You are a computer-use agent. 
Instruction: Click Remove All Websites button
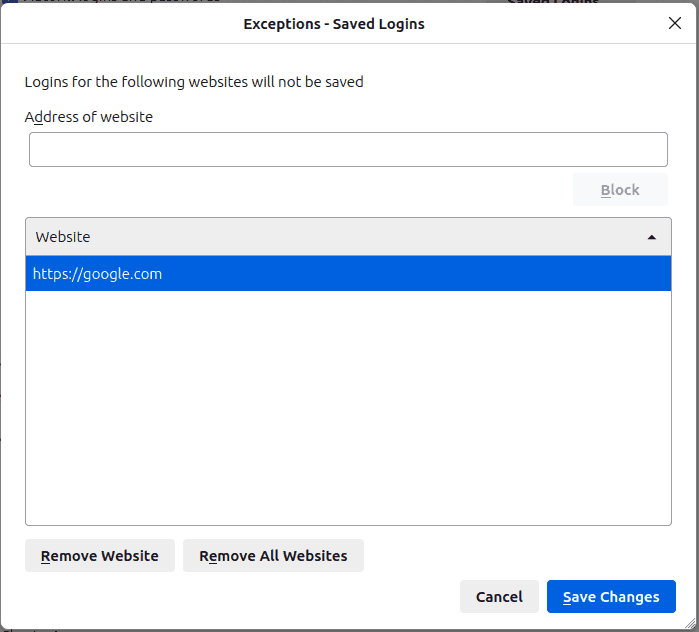coord(273,556)
